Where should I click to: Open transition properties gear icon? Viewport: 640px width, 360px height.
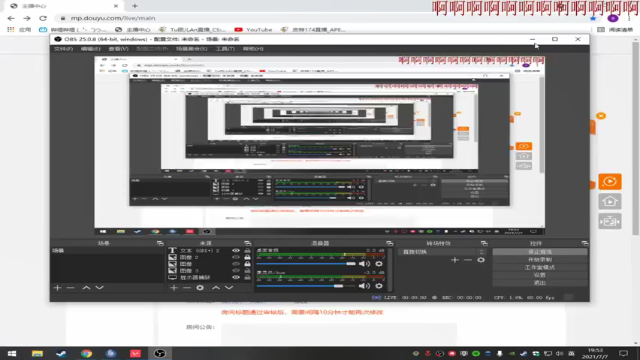click(481, 260)
